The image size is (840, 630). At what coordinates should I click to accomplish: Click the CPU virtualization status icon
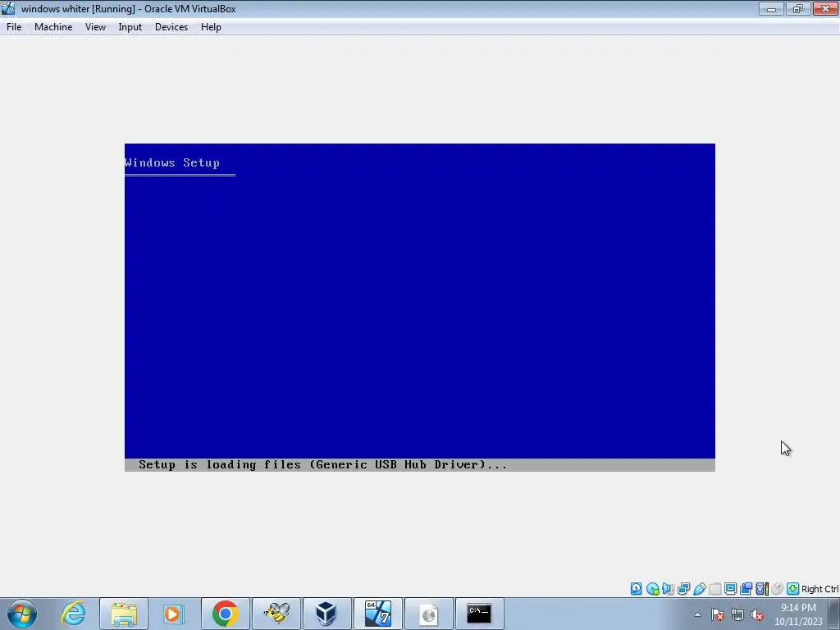pyautogui.click(x=762, y=589)
